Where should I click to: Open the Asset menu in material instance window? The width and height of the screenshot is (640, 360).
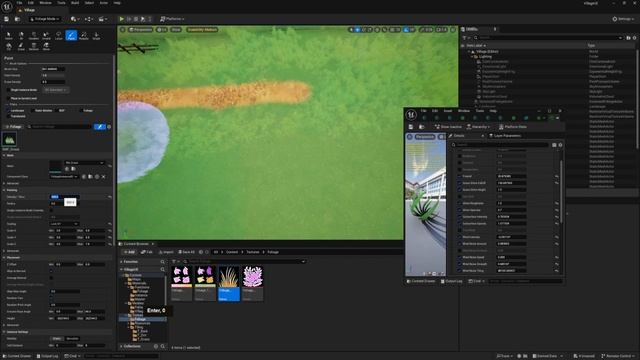(x=448, y=111)
